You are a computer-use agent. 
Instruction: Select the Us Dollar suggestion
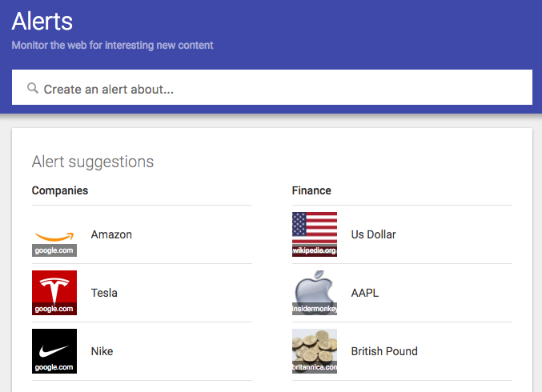pyautogui.click(x=373, y=234)
